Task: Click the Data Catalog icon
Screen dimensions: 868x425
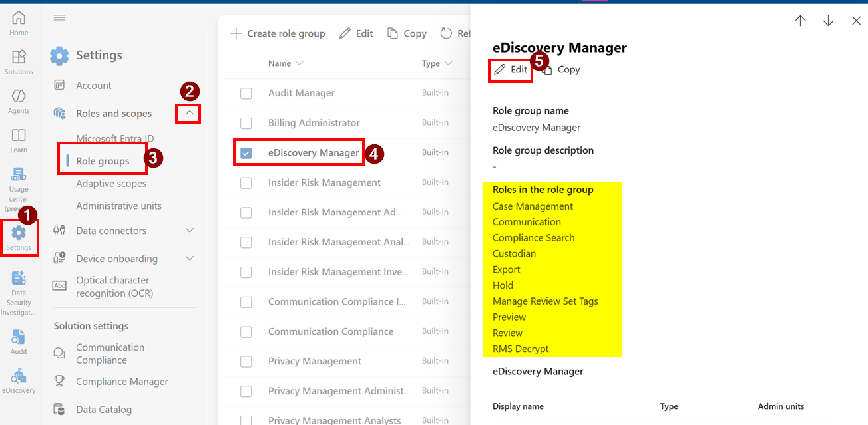Action: 59,409
